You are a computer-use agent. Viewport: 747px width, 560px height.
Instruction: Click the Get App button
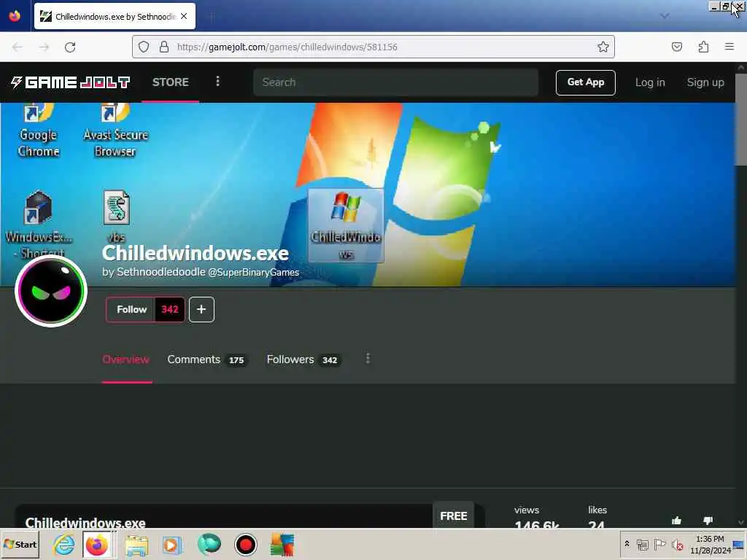coord(586,82)
